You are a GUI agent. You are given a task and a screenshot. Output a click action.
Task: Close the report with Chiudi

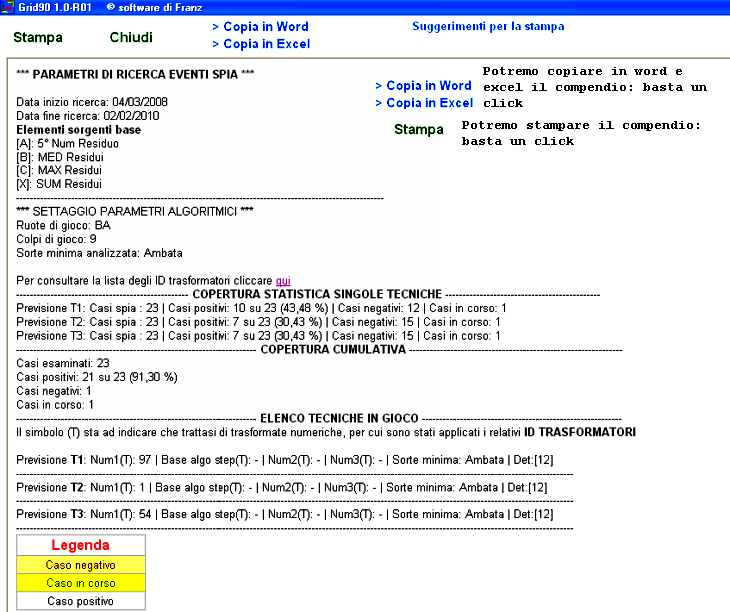coord(131,37)
